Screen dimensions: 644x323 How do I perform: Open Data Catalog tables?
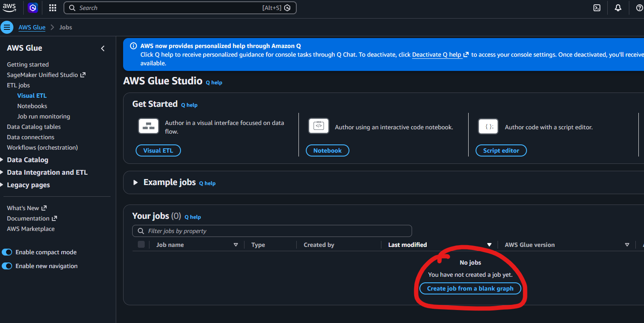pyautogui.click(x=34, y=127)
